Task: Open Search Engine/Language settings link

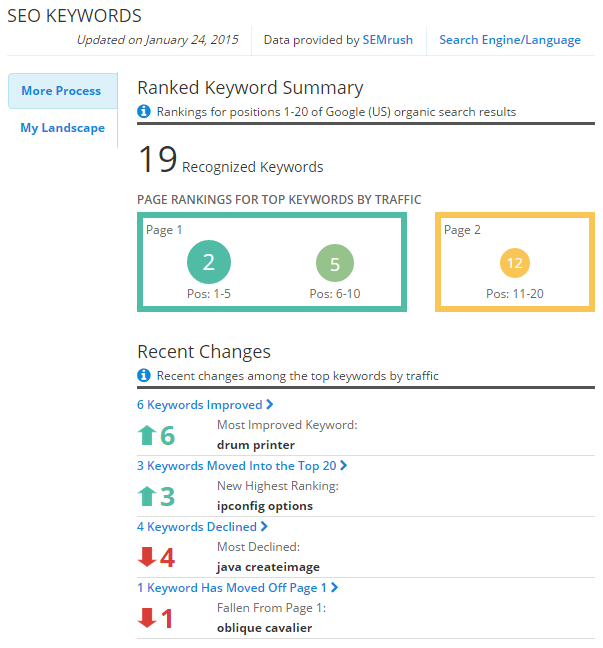Action: click(x=510, y=40)
